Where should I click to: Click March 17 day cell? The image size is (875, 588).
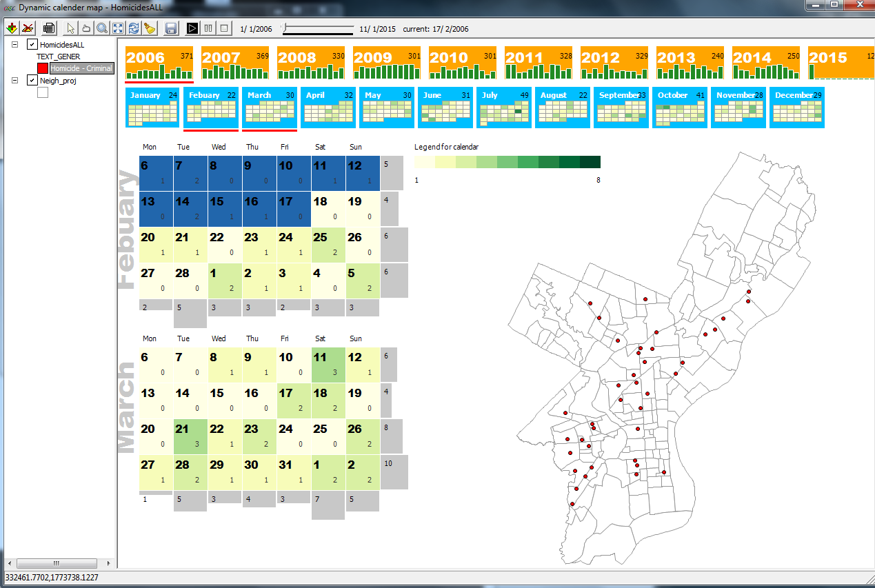pos(294,401)
